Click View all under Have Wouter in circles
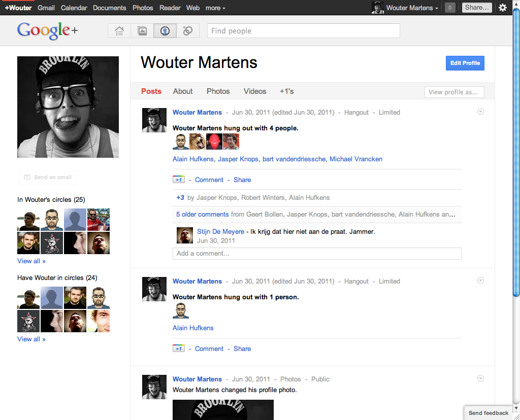Viewport: 520px width, 420px height. click(31, 339)
